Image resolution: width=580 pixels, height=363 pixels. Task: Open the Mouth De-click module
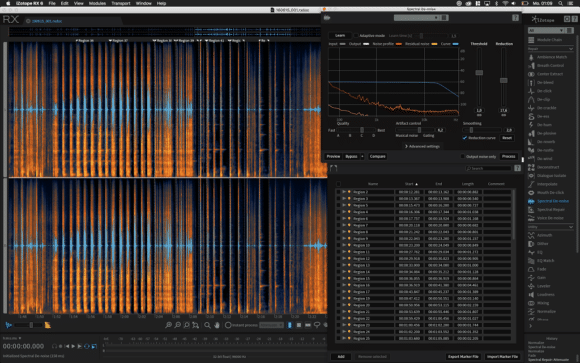[x=546, y=193]
